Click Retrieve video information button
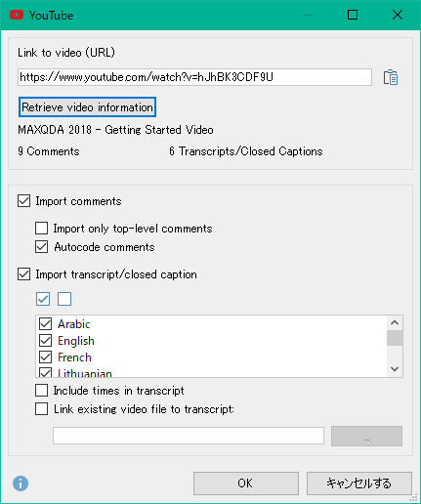421x504 pixels. 87,107
